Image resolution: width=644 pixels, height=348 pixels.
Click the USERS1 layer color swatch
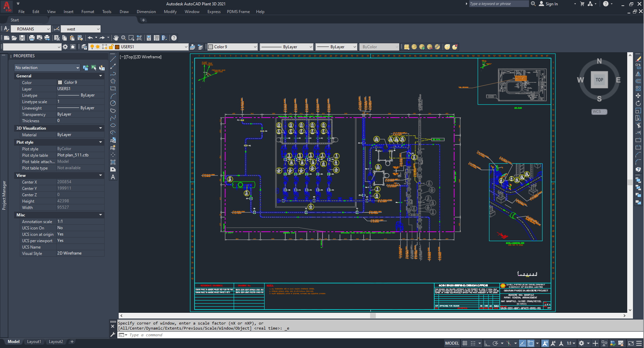click(x=117, y=47)
